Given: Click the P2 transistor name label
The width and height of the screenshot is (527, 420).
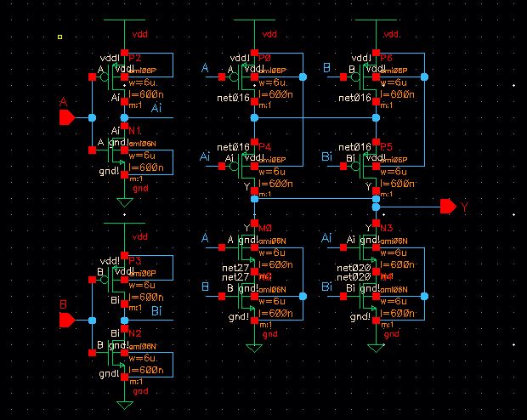Looking at the screenshot, I should point(135,58).
